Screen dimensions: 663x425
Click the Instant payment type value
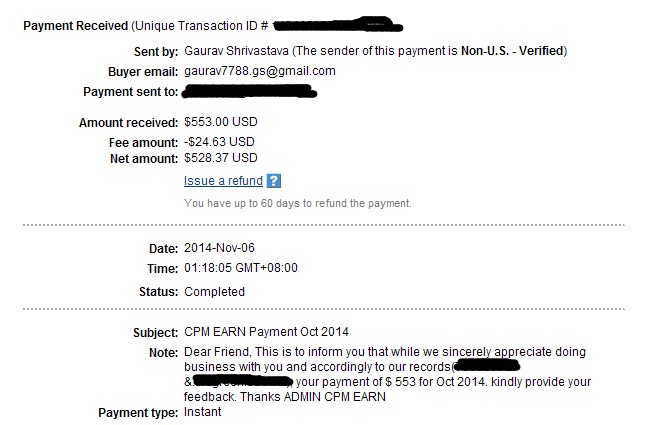203,412
